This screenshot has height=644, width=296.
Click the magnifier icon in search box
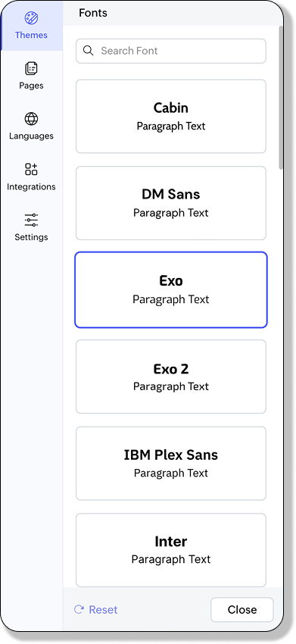(88, 51)
